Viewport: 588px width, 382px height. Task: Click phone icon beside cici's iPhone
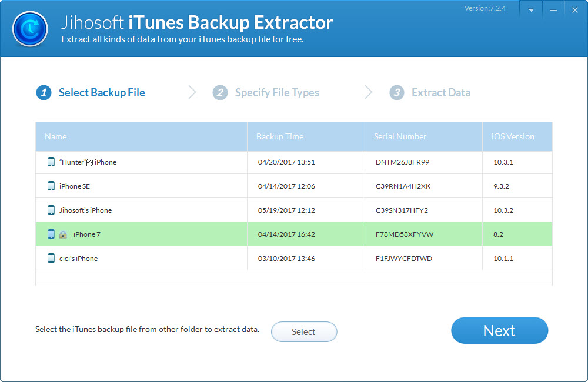point(51,258)
